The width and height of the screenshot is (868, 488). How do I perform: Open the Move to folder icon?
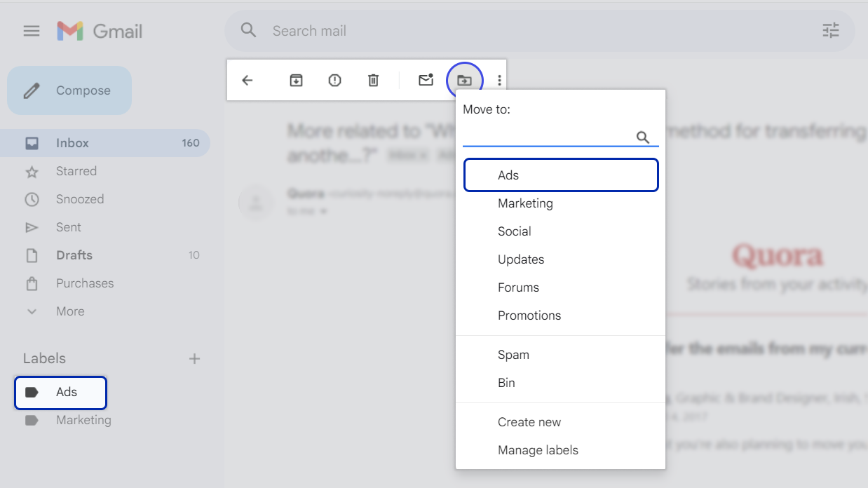(464, 80)
